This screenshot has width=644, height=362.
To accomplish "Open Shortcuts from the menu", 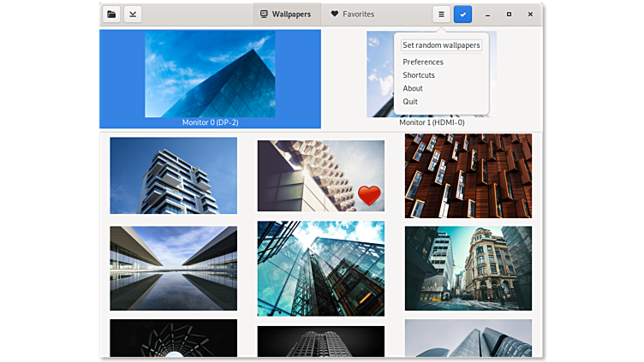I will (x=419, y=75).
